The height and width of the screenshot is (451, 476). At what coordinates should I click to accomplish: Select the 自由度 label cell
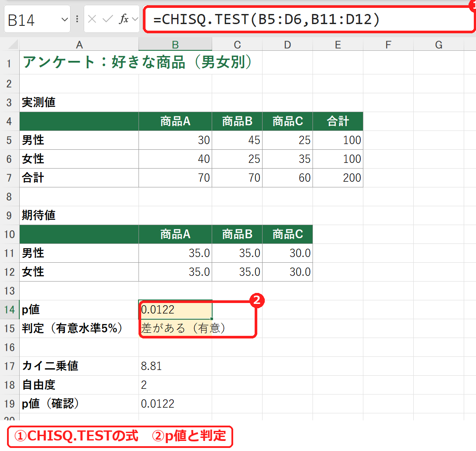point(79,385)
